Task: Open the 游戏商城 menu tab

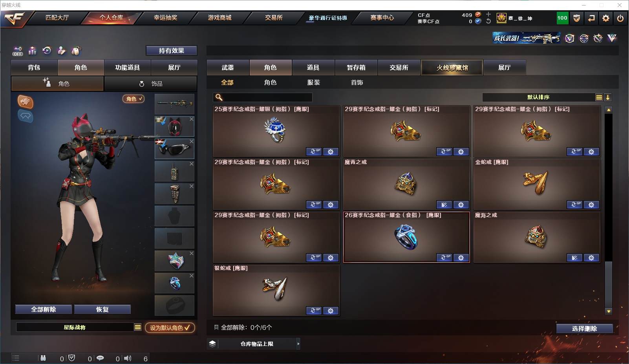Action: coord(219,18)
